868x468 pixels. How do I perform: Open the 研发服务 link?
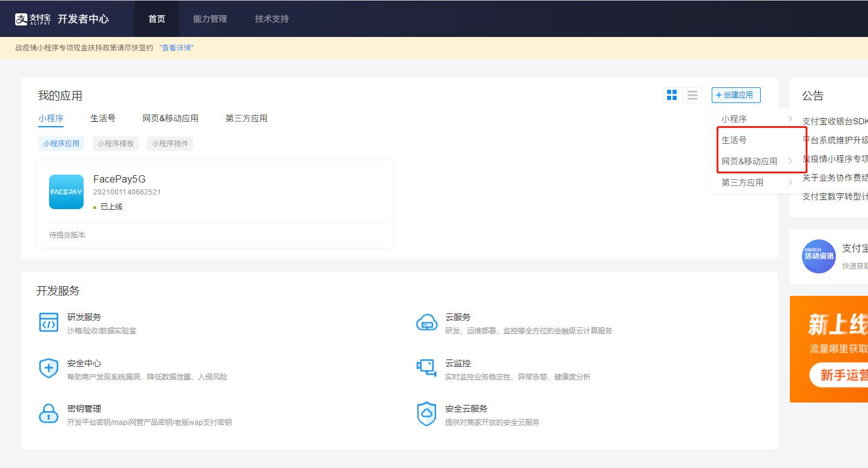pos(84,317)
